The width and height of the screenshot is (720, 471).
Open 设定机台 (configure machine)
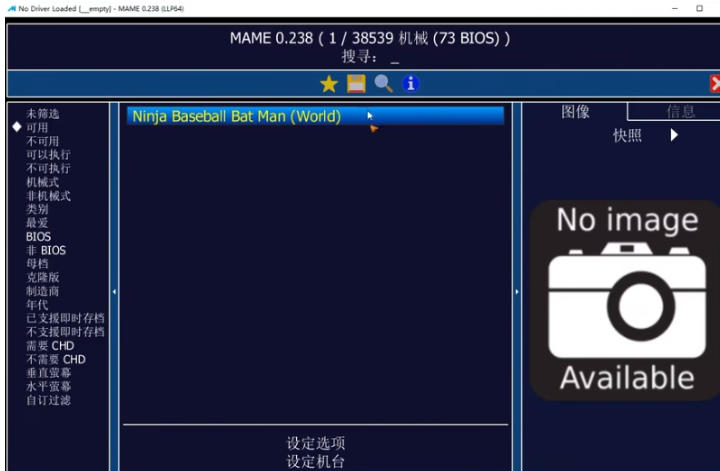click(x=316, y=461)
